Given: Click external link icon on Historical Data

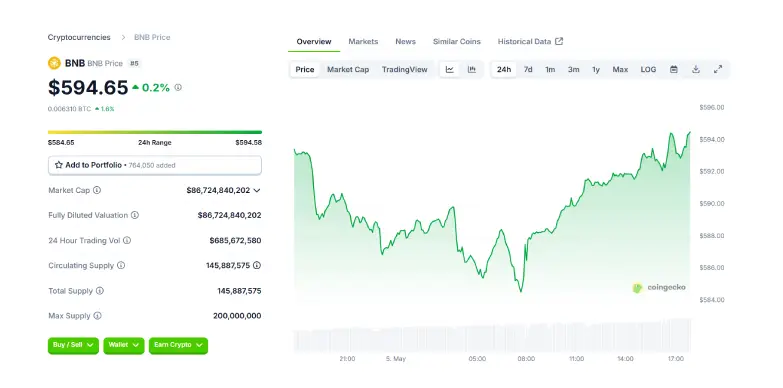Looking at the screenshot, I should (x=559, y=41).
